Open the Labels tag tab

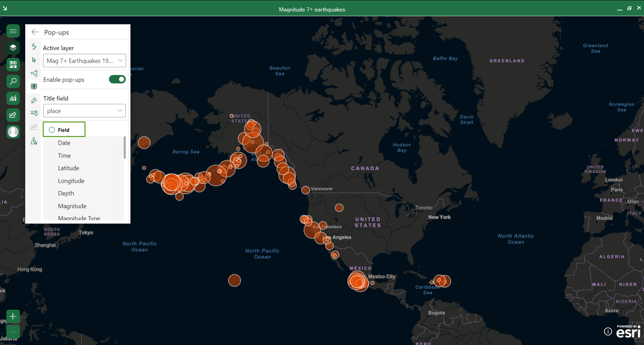pos(34,100)
